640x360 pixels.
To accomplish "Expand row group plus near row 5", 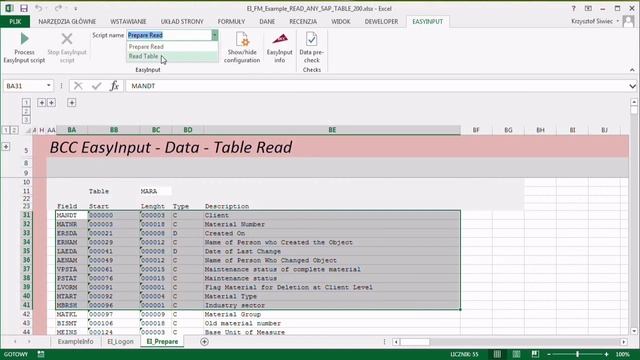I will pos(6,146).
